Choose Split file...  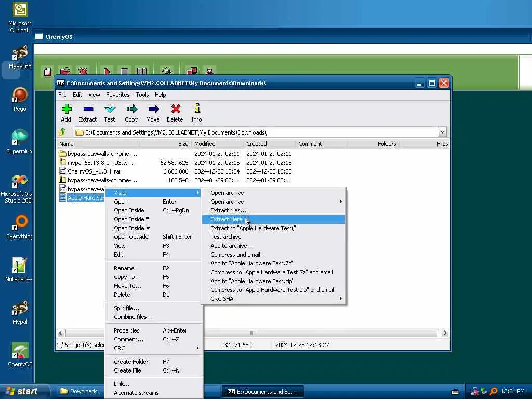click(x=153, y=309)
